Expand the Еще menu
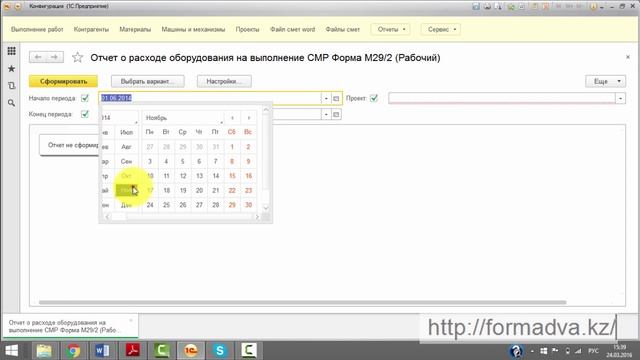640x360 pixels. coord(605,81)
